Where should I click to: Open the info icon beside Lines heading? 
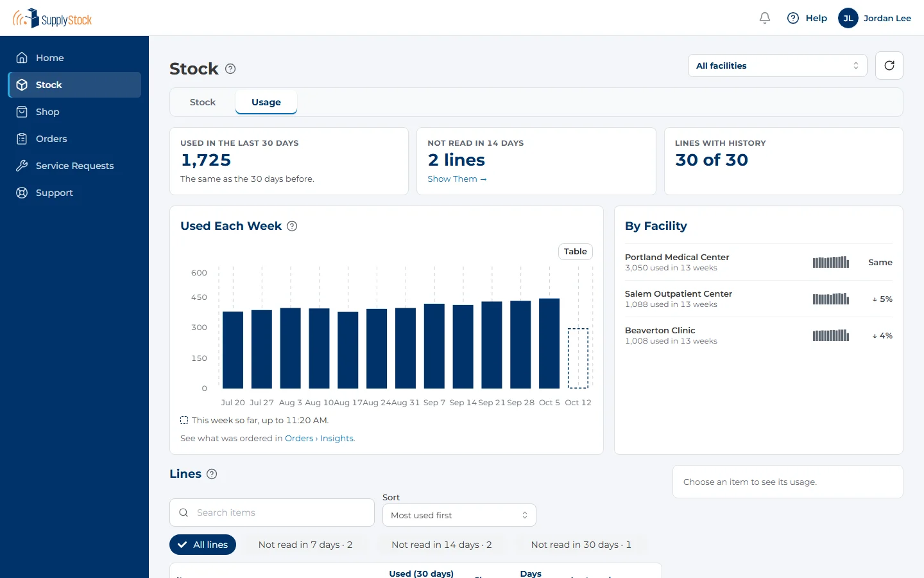tap(212, 474)
